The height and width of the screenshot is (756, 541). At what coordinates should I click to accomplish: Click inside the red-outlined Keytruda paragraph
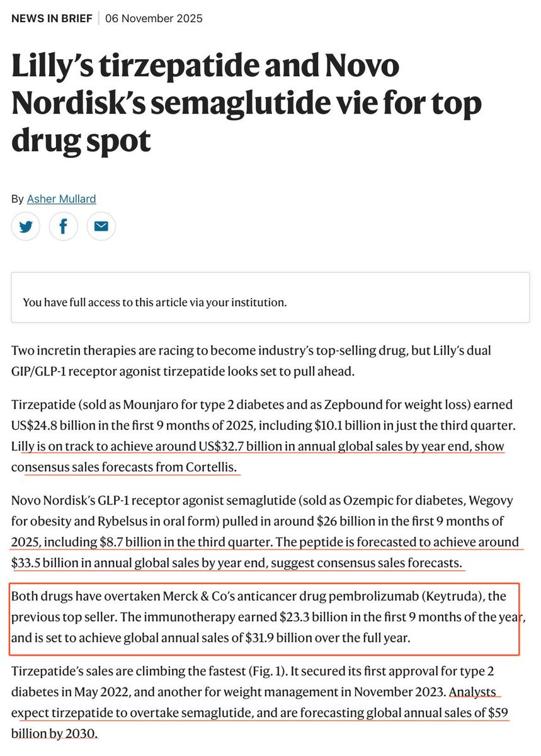265,616
